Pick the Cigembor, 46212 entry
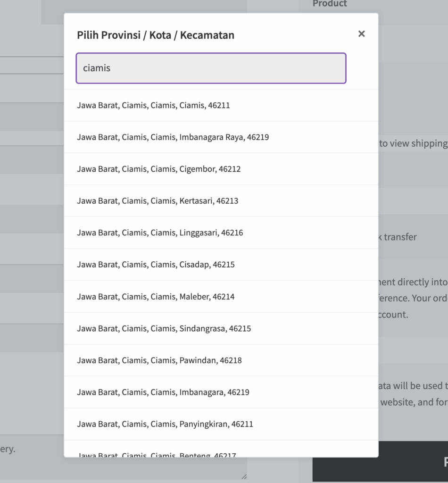 tap(159, 169)
